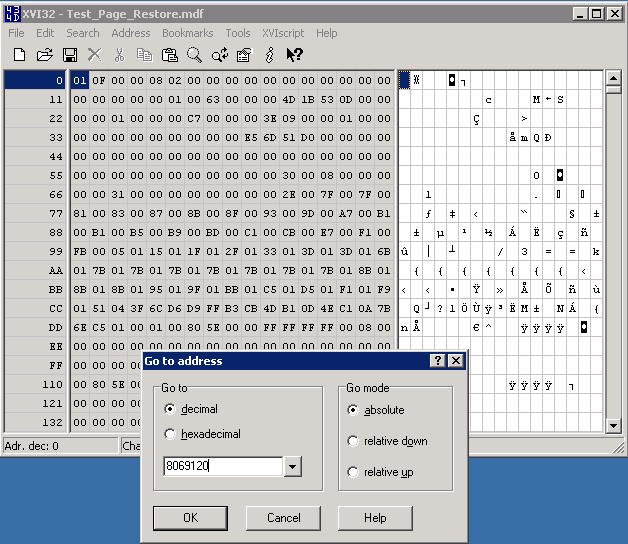Click the scroll down arrow of the hex view
628x544 pixels.
613,426
